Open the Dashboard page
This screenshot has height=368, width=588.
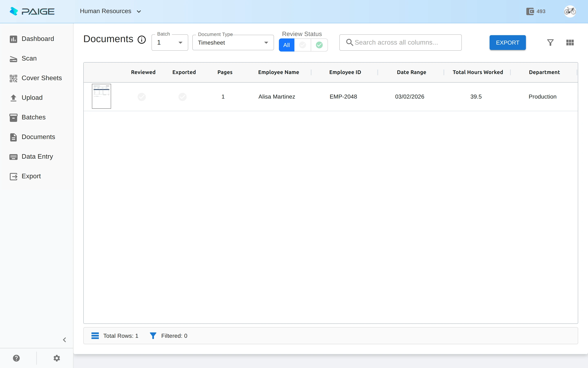pyautogui.click(x=37, y=39)
